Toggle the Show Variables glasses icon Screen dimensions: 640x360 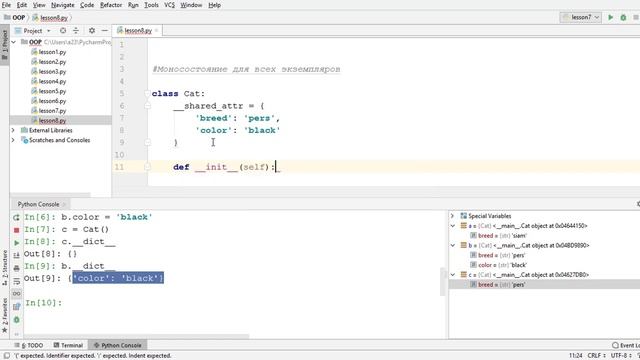[16, 293]
